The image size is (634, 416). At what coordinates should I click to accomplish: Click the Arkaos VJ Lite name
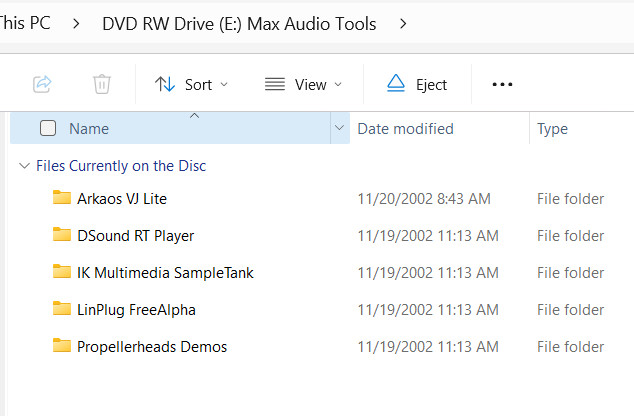click(x=122, y=199)
